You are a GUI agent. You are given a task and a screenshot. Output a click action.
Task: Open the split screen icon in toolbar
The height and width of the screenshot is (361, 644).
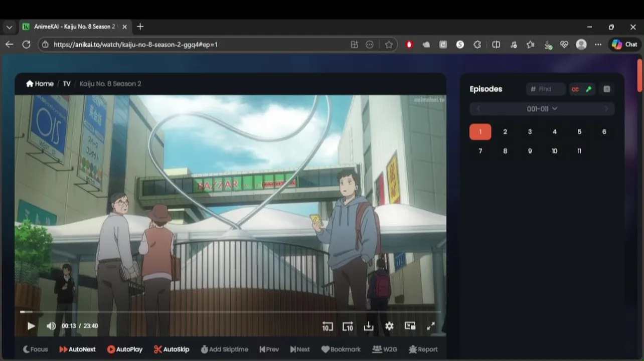point(496,45)
